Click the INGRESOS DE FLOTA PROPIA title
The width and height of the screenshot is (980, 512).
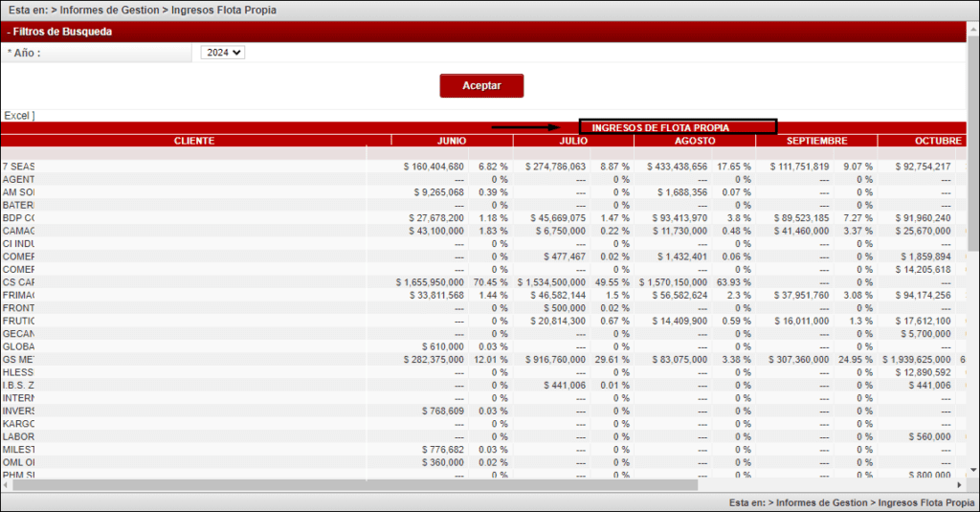point(660,127)
